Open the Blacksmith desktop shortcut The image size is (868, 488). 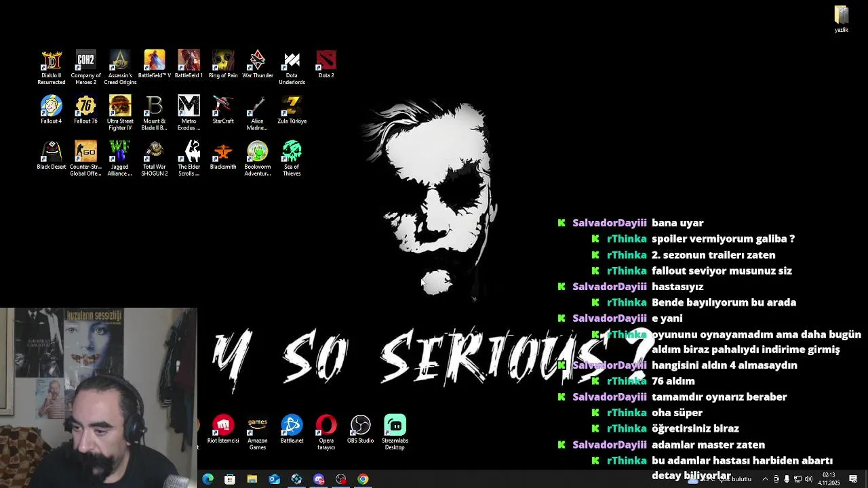[x=223, y=155]
